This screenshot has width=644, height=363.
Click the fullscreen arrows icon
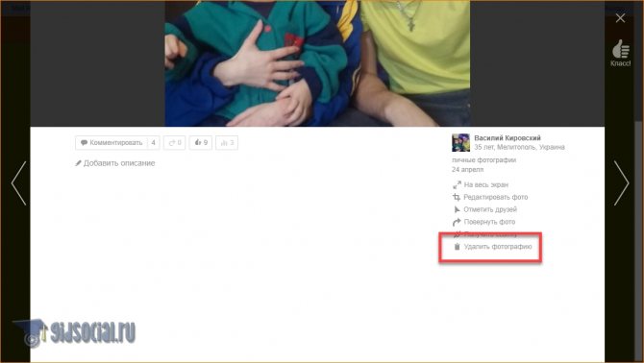pyautogui.click(x=457, y=185)
